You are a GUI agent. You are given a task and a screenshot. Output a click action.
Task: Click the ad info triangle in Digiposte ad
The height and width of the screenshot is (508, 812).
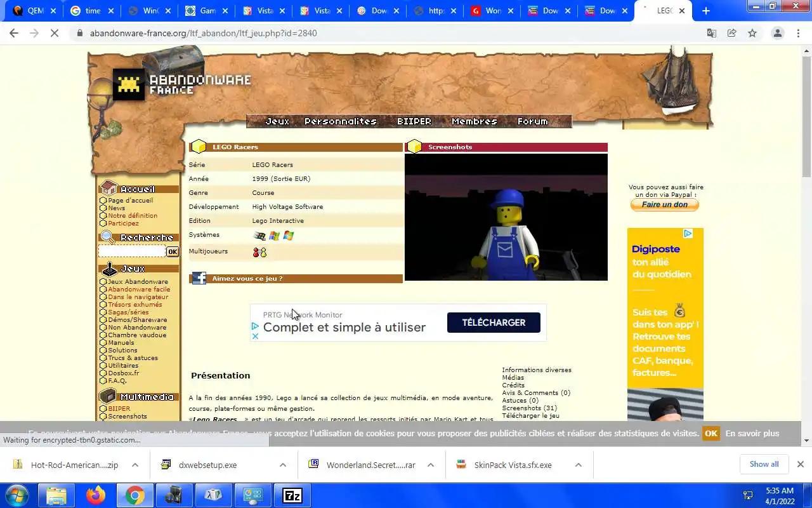(x=688, y=234)
